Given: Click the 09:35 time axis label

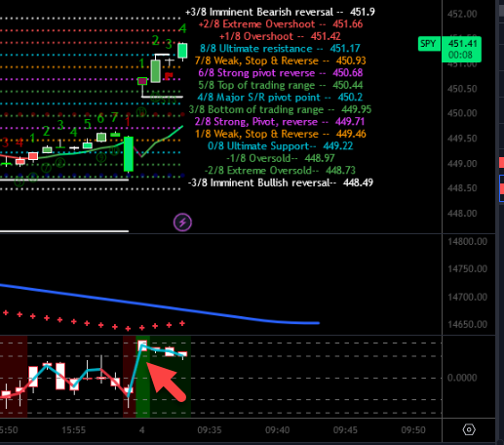Looking at the screenshot, I should [210, 430].
